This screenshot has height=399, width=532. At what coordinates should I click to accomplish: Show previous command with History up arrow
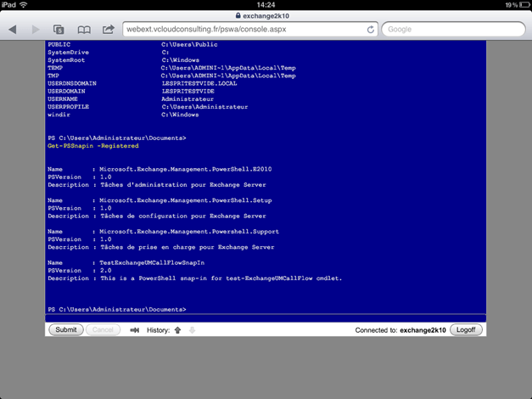tap(177, 330)
